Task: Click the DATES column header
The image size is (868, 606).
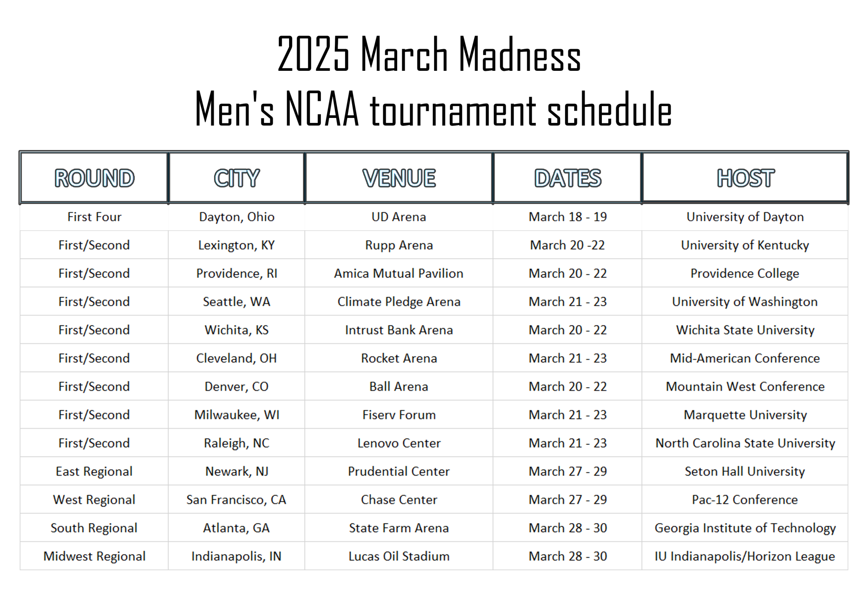Action: (568, 178)
